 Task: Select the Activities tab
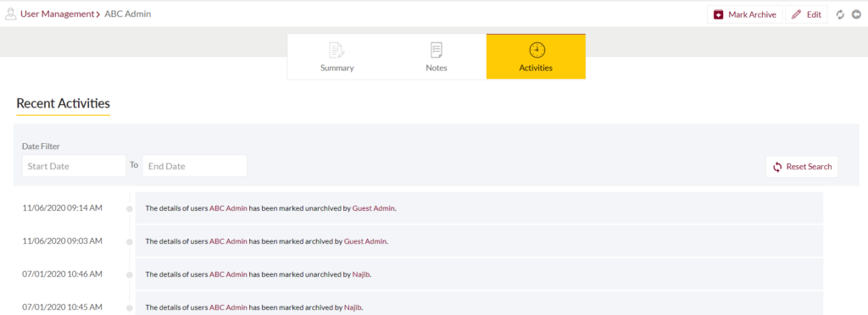pos(536,57)
